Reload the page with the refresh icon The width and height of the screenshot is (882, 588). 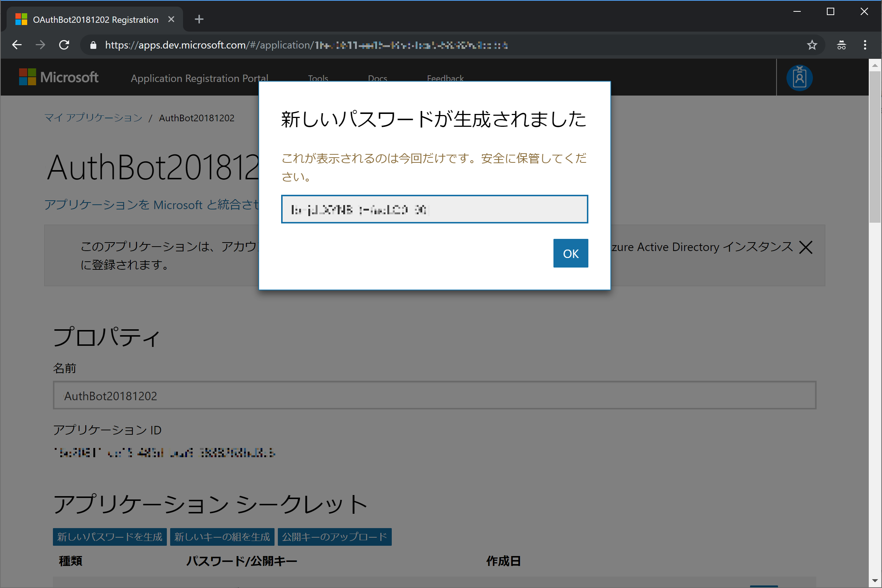pyautogui.click(x=64, y=44)
